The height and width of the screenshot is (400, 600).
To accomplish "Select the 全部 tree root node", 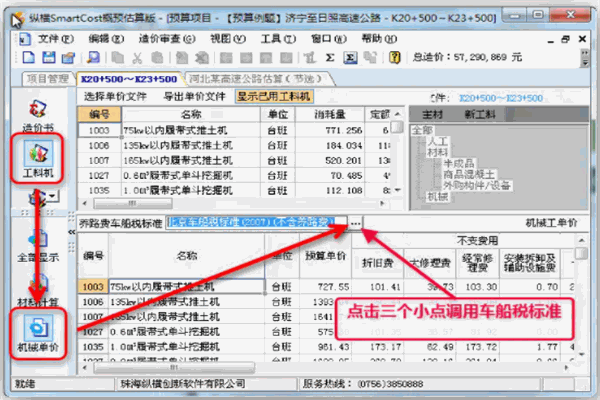I will [x=422, y=130].
